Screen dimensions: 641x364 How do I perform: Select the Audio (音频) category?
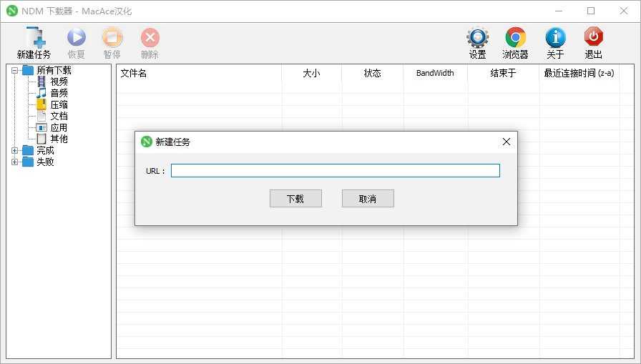click(59, 93)
